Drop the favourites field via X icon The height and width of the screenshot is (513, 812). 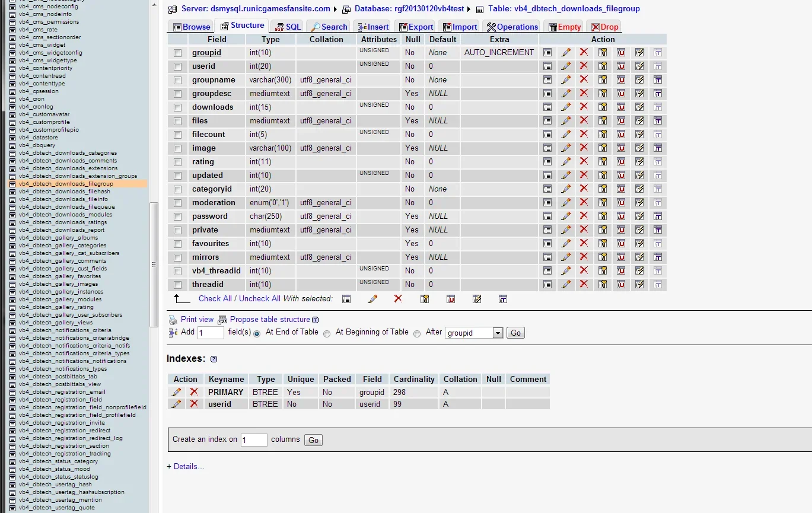[x=584, y=243]
